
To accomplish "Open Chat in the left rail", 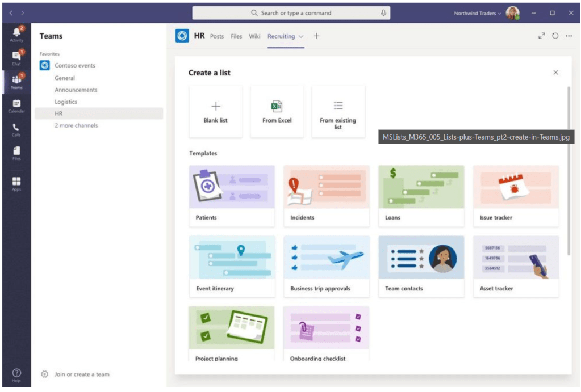I will tap(16, 58).
